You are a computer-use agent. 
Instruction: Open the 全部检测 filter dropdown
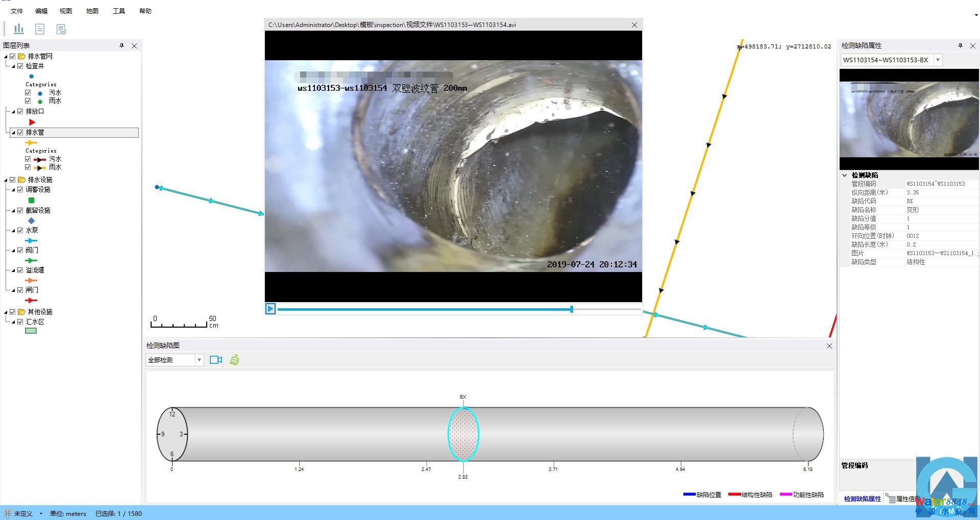tap(199, 360)
